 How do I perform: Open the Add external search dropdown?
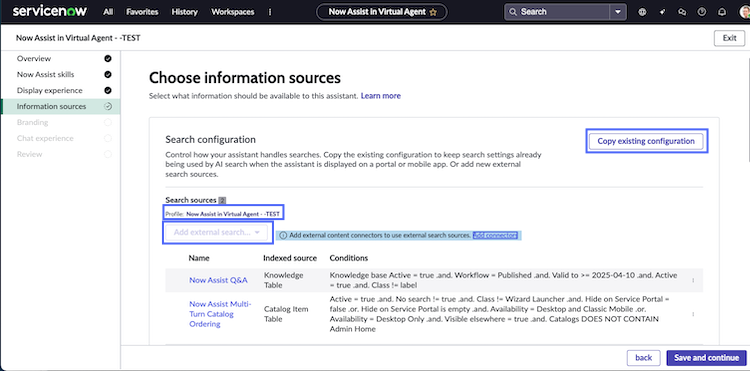217,232
